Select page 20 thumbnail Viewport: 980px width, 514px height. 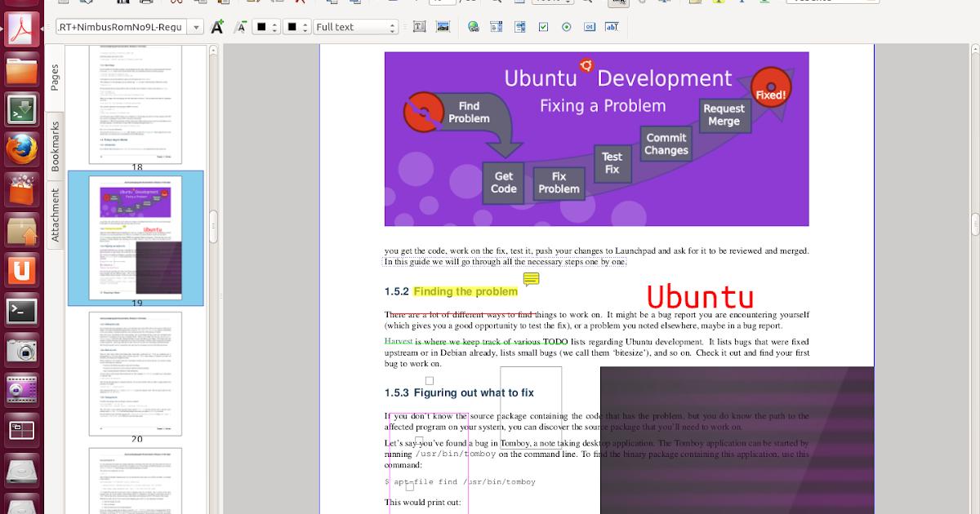[x=136, y=373]
